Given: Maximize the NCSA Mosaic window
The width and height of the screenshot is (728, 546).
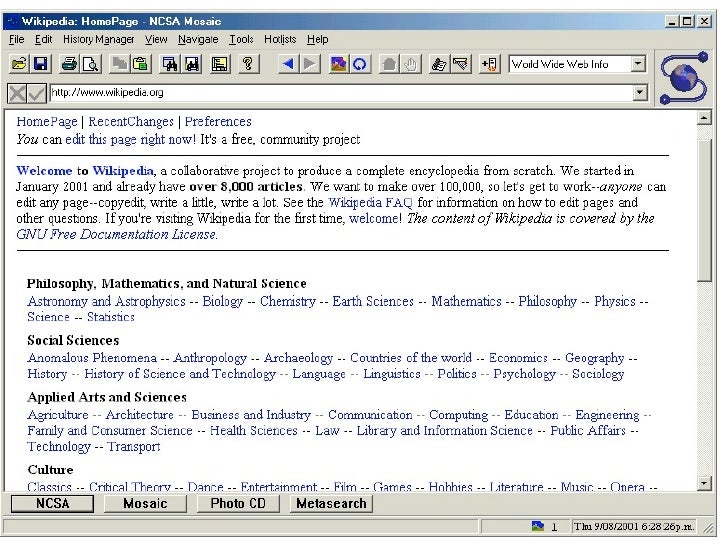Looking at the screenshot, I should pos(688,21).
